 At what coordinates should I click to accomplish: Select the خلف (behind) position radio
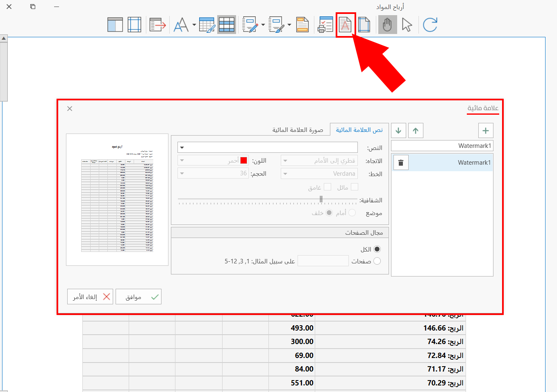(x=329, y=213)
